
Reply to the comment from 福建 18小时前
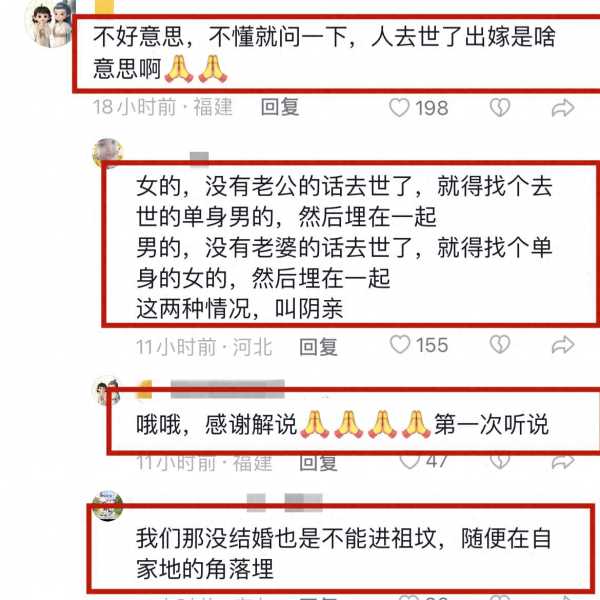point(280,107)
